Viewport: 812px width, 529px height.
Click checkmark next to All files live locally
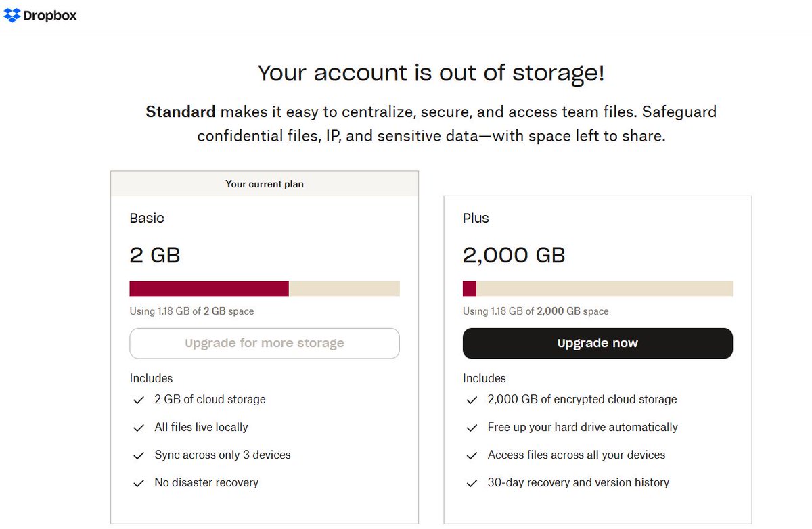(x=139, y=428)
